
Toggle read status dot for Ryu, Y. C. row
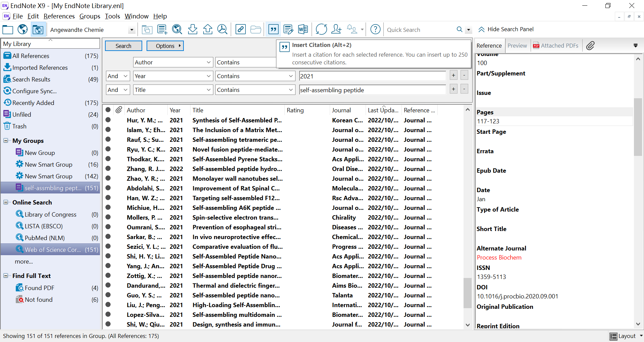(108, 149)
